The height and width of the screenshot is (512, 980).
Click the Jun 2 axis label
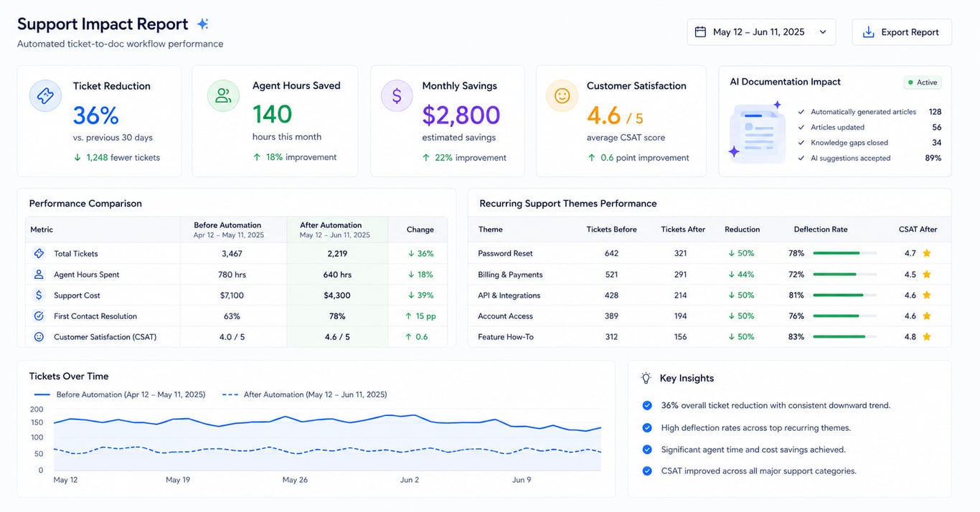410,480
